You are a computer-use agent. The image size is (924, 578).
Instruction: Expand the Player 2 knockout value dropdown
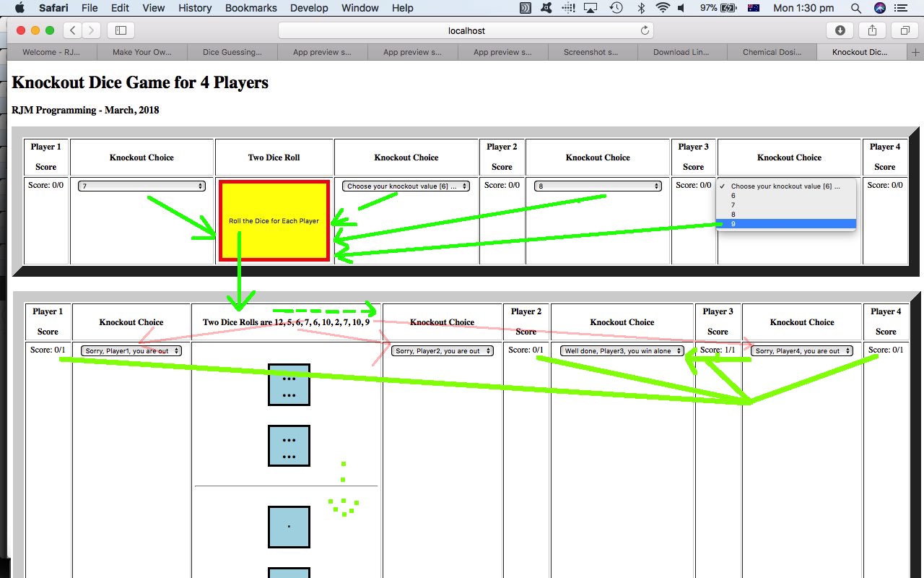[406, 186]
